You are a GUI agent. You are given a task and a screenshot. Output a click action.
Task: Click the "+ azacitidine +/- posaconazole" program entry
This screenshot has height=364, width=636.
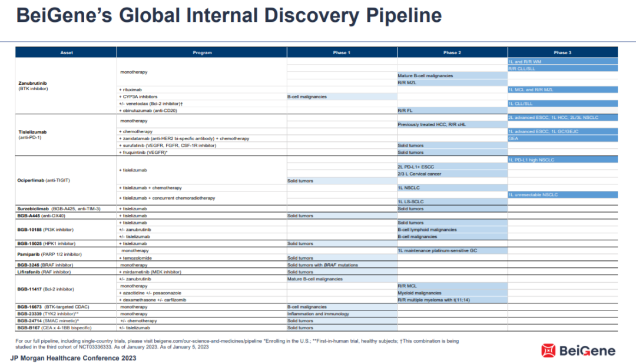(x=150, y=293)
